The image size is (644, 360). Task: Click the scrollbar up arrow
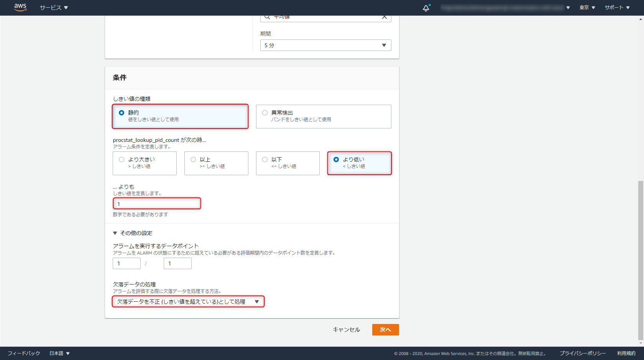pos(641,19)
